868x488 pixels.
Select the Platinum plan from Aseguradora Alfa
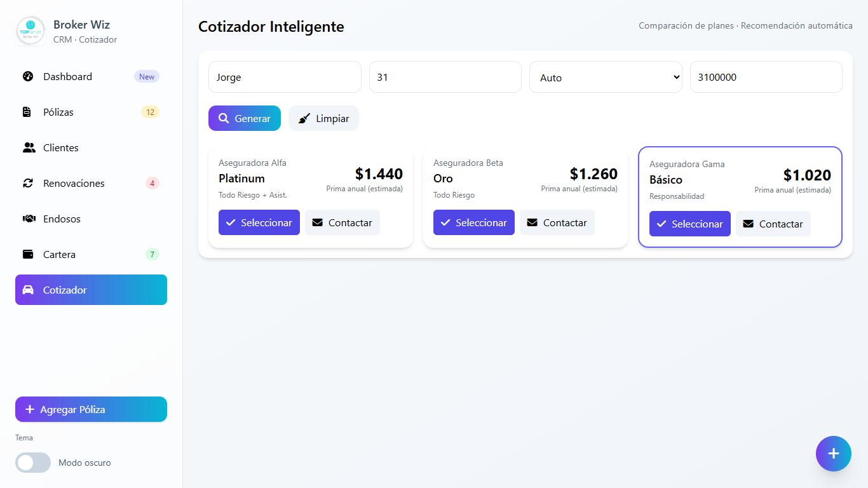click(259, 223)
